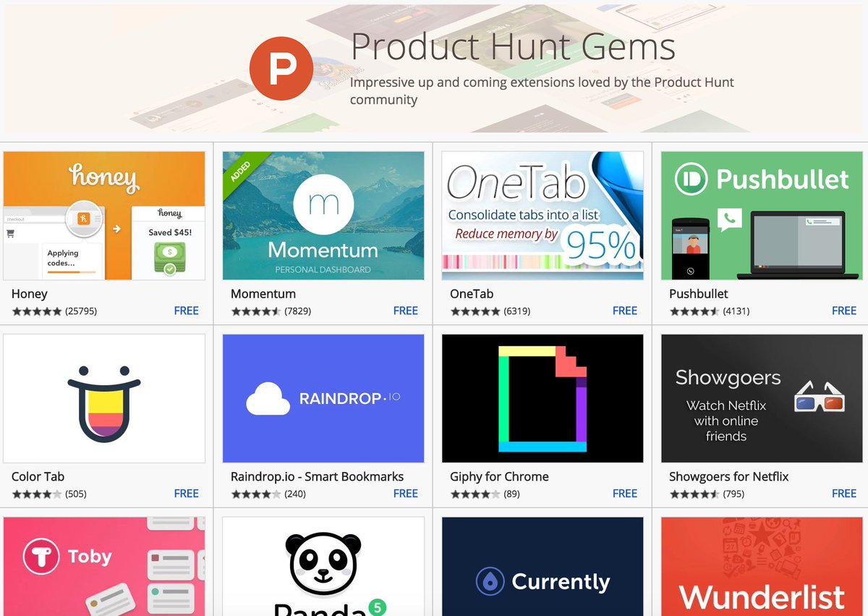Screen dimensions: 868x616
Task: Open the Panda 5 extension thumbnail
Action: 323,566
